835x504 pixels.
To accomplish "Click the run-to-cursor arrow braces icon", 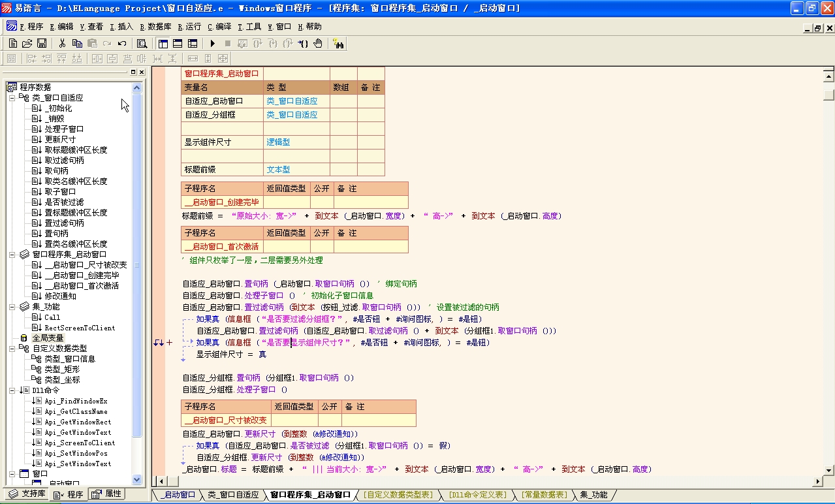I will (x=303, y=43).
